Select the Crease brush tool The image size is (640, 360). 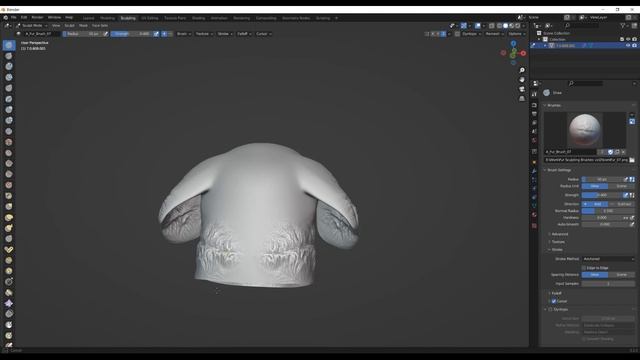point(9,131)
